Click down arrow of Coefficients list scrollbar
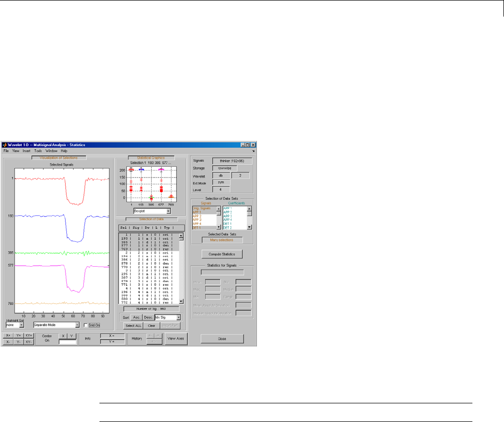The height and width of the screenshot is (422, 504). [x=250, y=227]
